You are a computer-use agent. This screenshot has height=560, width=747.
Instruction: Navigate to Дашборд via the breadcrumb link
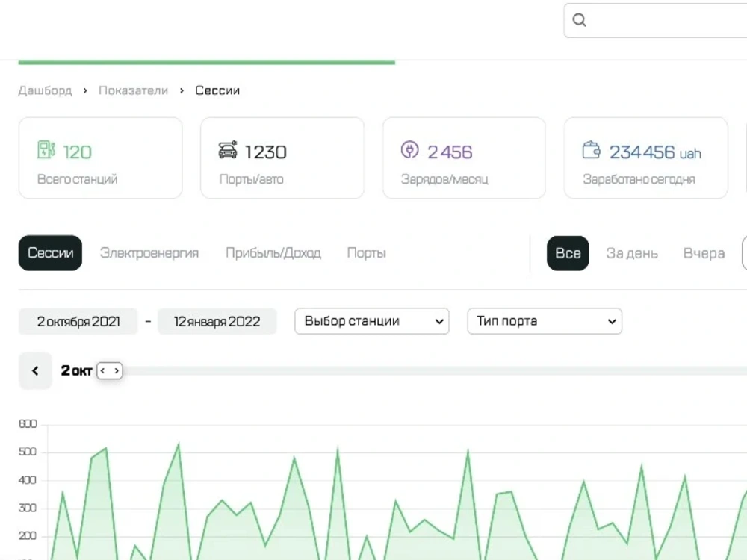[45, 90]
